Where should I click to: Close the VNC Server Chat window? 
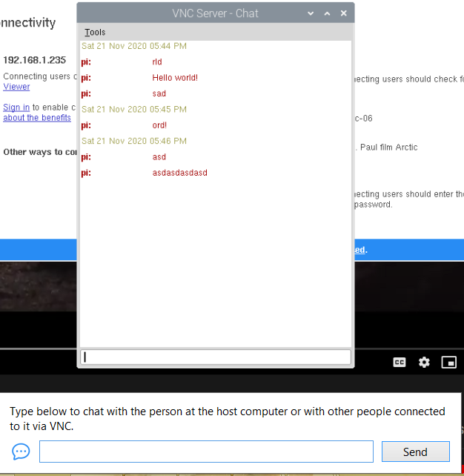[x=343, y=13]
